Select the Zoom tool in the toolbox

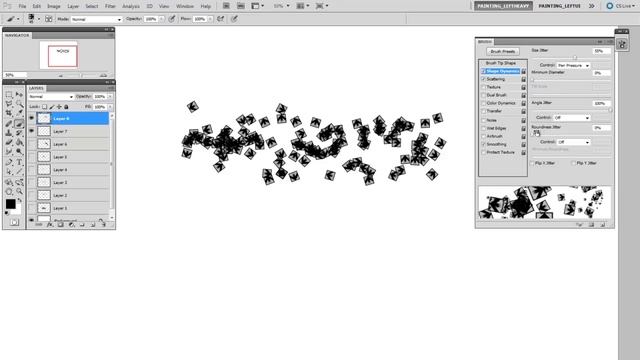[x=19, y=191]
